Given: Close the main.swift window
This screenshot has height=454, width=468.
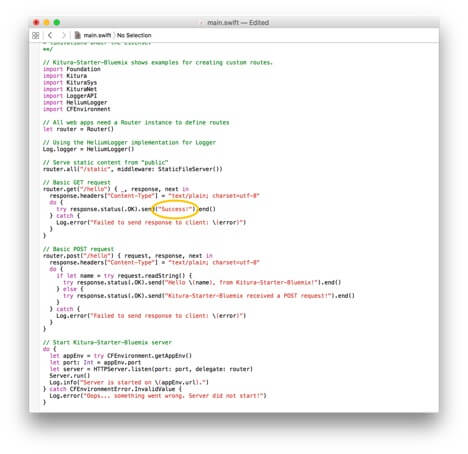Looking at the screenshot, I should click(x=36, y=22).
